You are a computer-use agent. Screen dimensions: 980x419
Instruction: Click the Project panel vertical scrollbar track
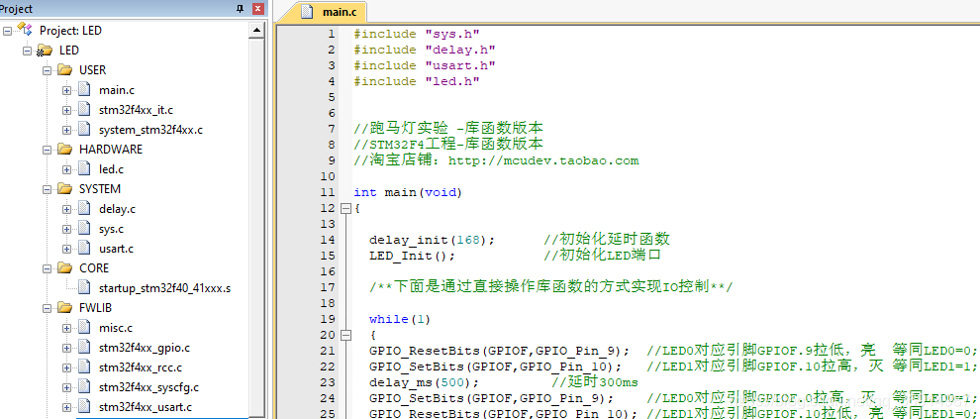point(256,228)
